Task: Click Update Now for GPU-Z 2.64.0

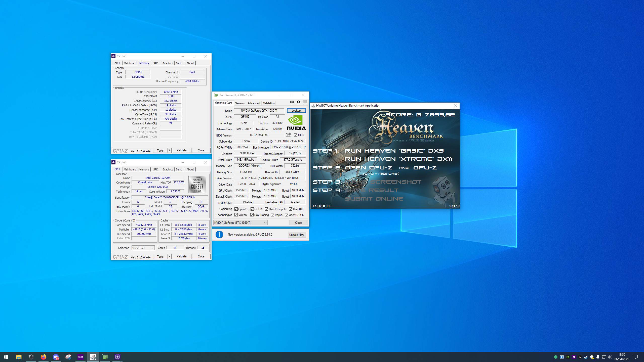Action: click(x=297, y=235)
